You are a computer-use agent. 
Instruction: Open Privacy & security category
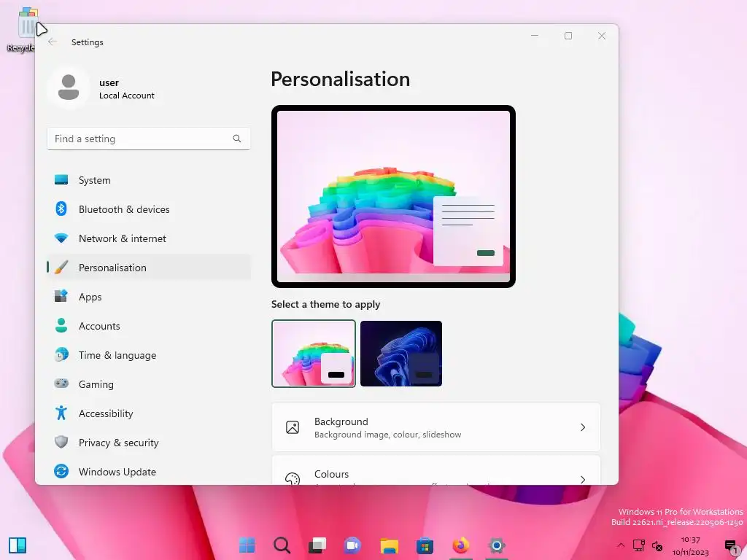pyautogui.click(x=149, y=442)
